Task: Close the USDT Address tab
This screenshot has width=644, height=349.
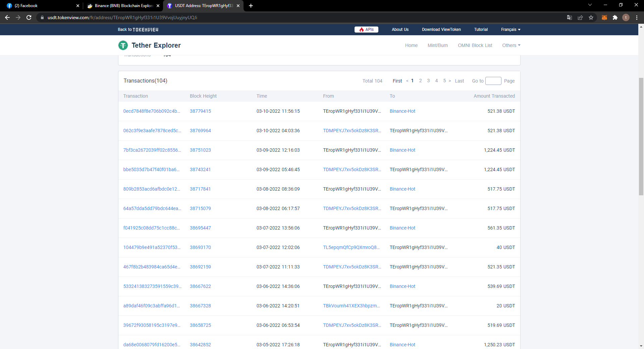Action: tap(238, 6)
